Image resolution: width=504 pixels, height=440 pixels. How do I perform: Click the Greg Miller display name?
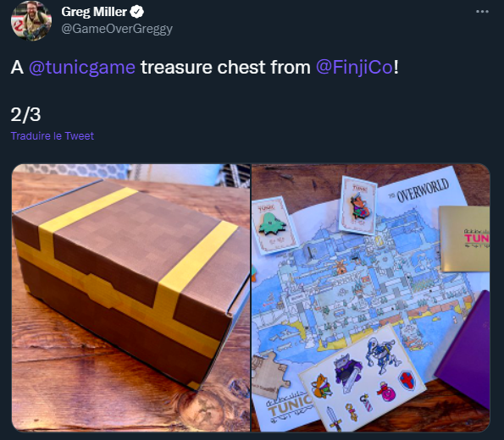coord(94,12)
